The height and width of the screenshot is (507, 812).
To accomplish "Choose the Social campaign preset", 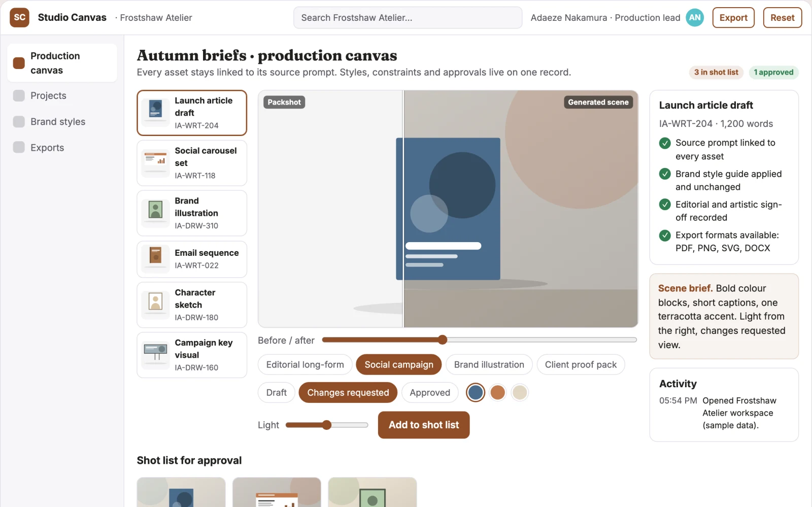I will [399, 364].
